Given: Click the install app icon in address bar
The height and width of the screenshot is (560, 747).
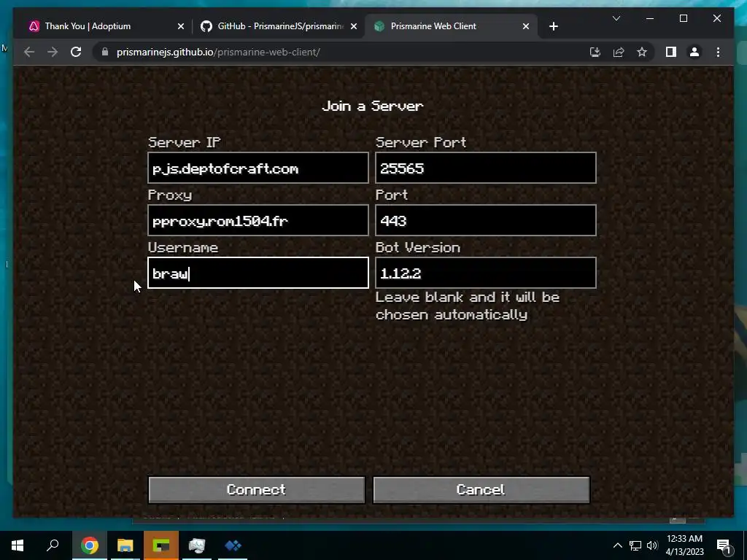Looking at the screenshot, I should [x=595, y=52].
